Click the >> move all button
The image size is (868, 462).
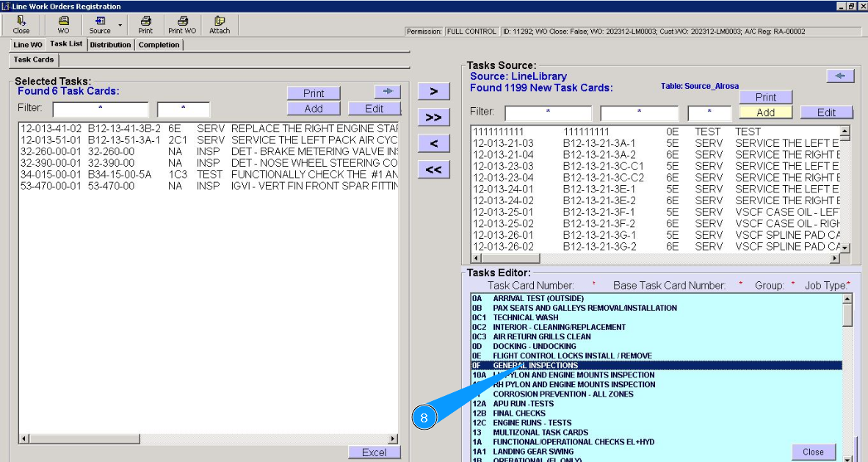(433, 118)
